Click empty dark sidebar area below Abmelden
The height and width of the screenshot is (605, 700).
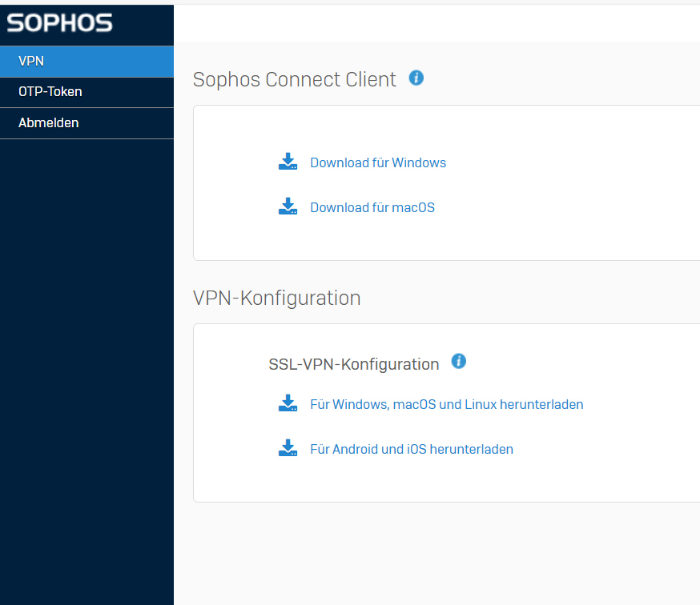(86, 360)
